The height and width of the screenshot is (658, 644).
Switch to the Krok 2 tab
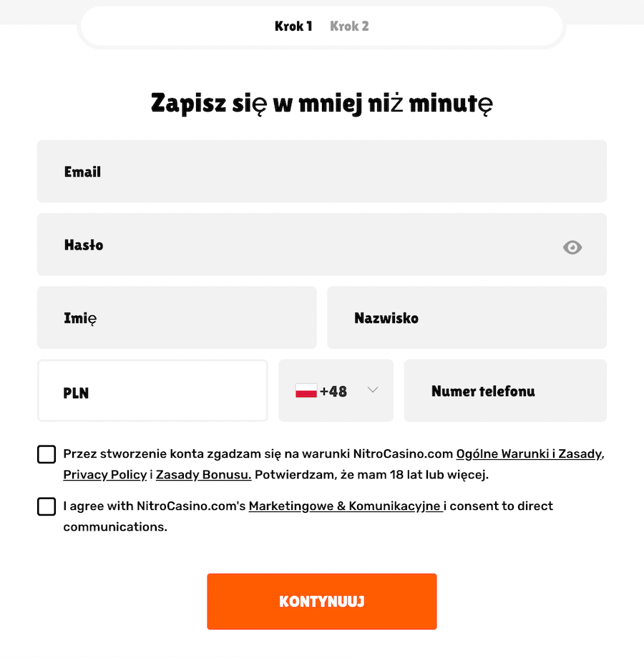pos(349,26)
